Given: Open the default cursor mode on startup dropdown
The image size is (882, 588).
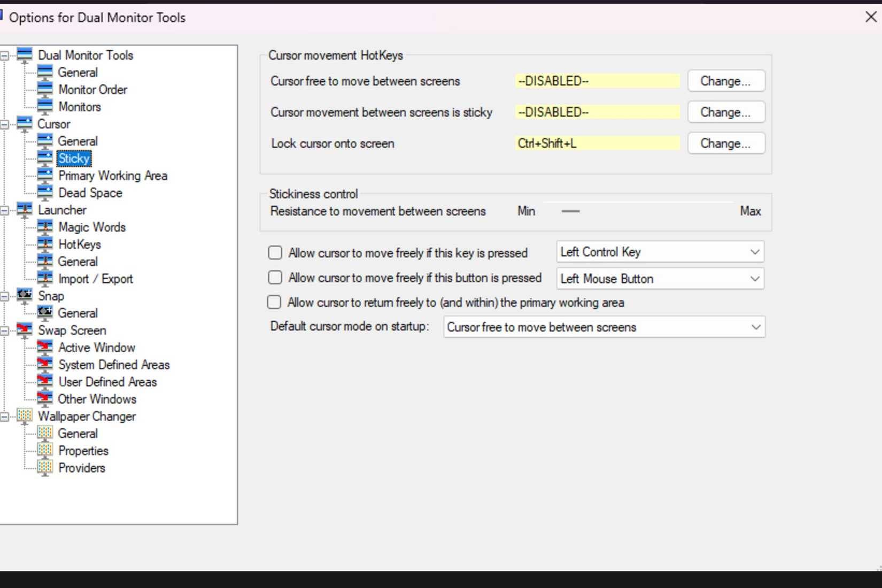Looking at the screenshot, I should [604, 327].
